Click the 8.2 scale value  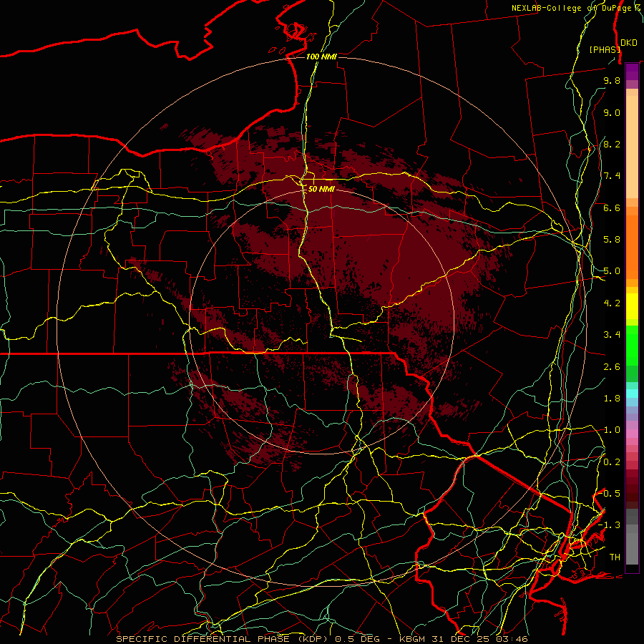[612, 144]
